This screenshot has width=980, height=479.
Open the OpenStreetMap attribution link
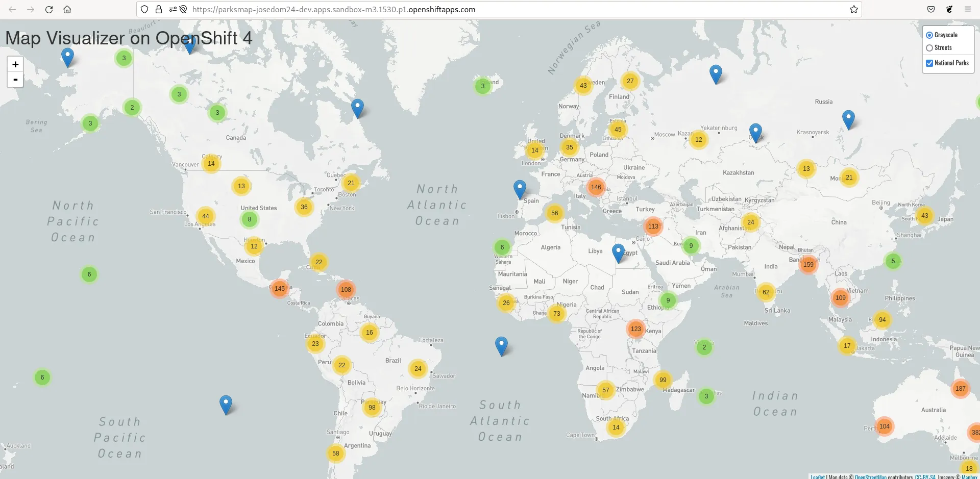[870, 476]
